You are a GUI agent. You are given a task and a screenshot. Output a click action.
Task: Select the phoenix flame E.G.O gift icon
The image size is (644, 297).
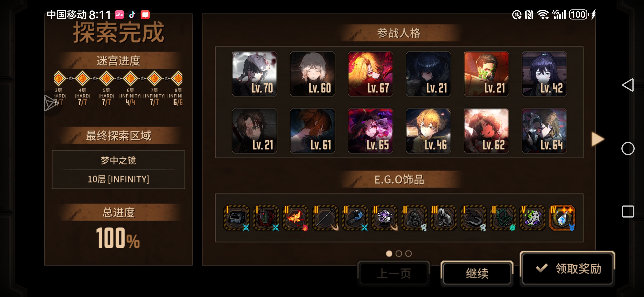pyautogui.click(x=296, y=218)
